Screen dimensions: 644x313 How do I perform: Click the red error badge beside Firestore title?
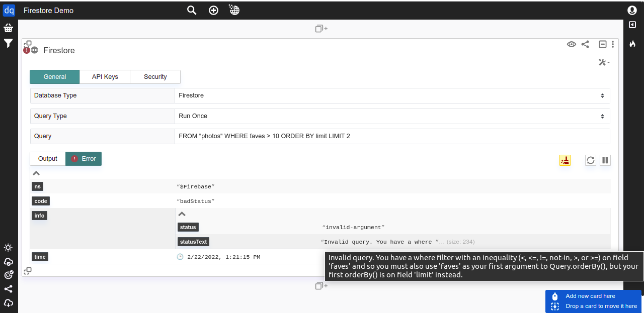click(27, 50)
